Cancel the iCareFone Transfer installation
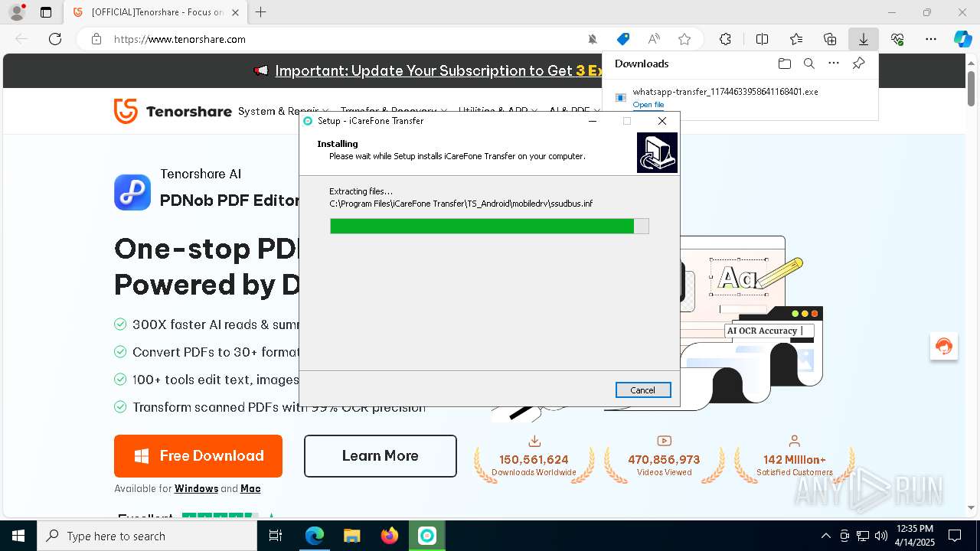Image resolution: width=980 pixels, height=551 pixels. coord(643,390)
